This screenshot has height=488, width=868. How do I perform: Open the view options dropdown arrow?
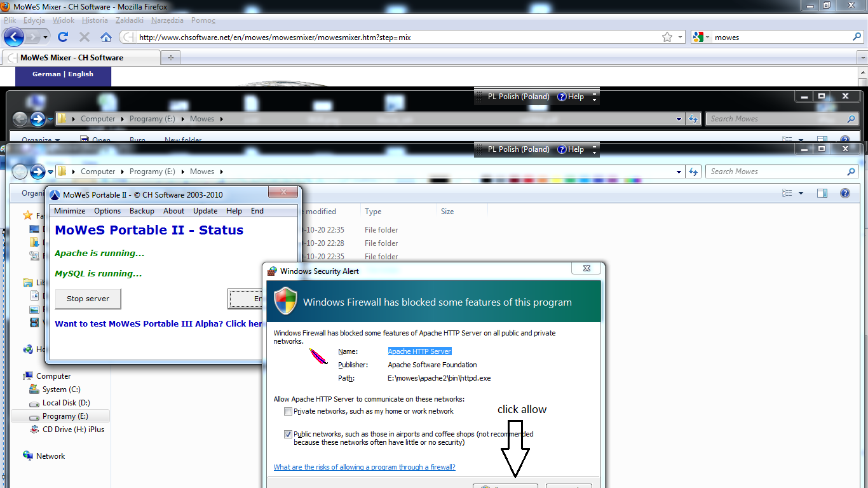(x=801, y=193)
